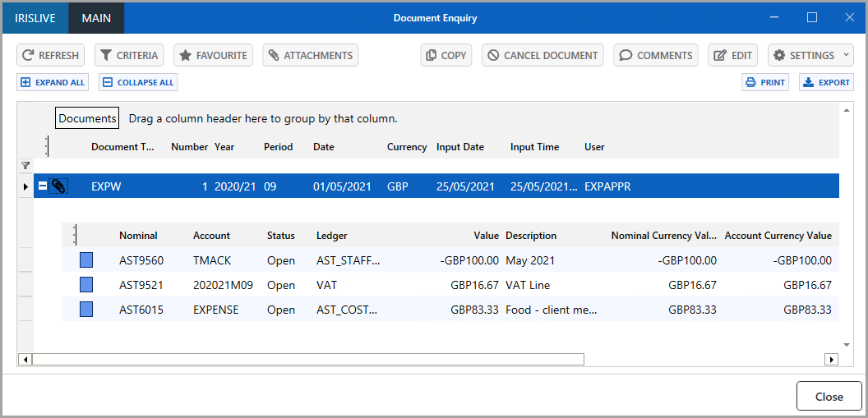Click the Refresh button

50,55
